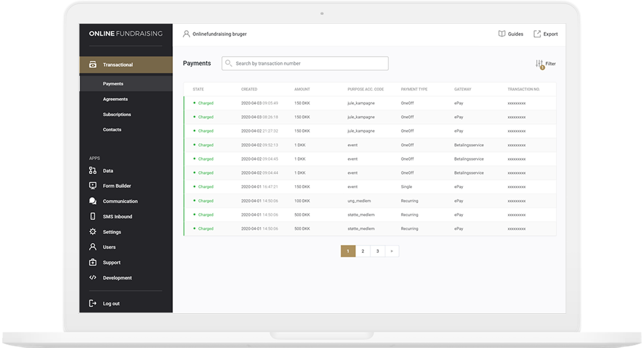Select the SMS Inbound phone icon

point(93,217)
